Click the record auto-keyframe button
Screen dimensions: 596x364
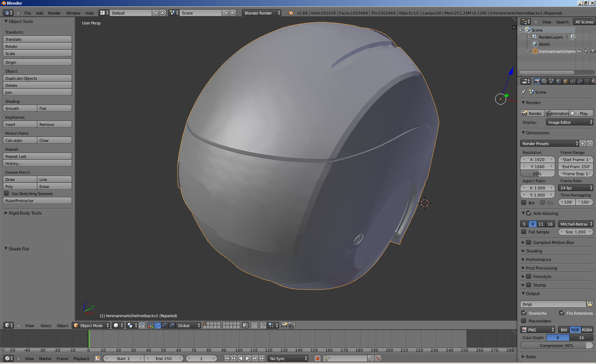click(318, 358)
